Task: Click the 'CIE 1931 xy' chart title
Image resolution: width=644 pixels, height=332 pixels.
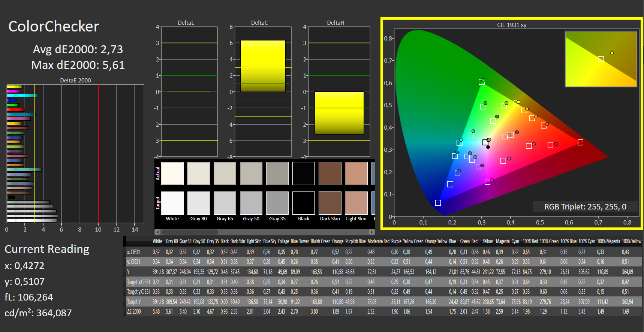Action: (x=512, y=25)
